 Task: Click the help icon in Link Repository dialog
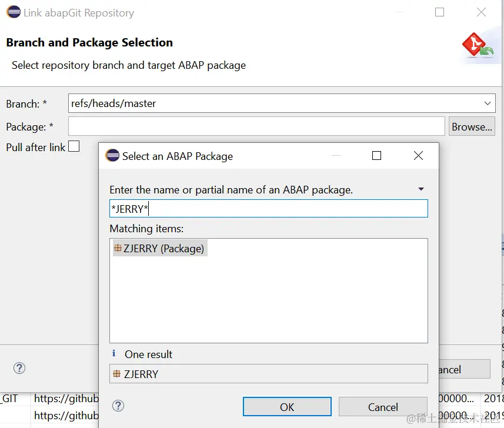tap(19, 368)
